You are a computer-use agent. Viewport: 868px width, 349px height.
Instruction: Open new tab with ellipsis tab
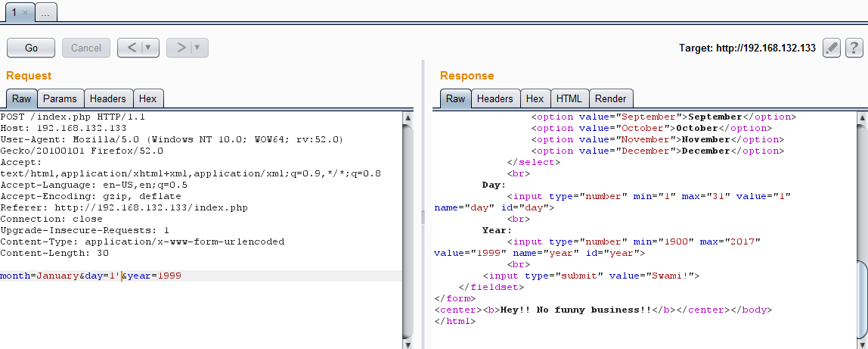pyautogui.click(x=46, y=13)
